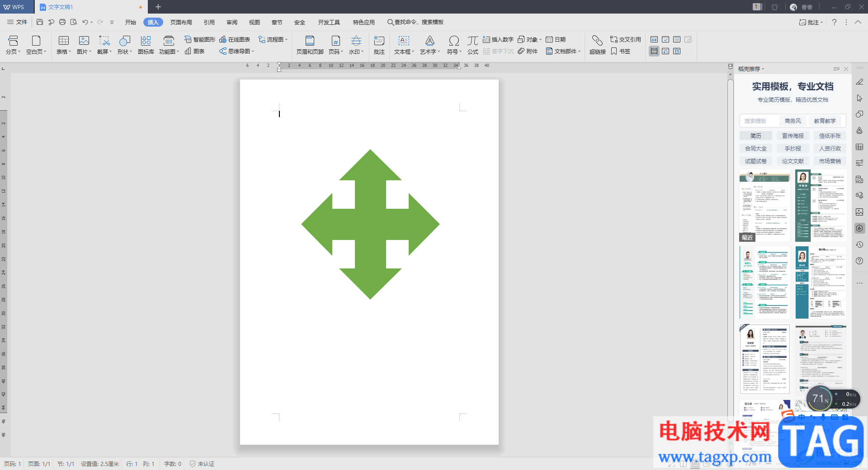Click the search command box (查找命令)
Screen dimensions: 868x470
415,22
